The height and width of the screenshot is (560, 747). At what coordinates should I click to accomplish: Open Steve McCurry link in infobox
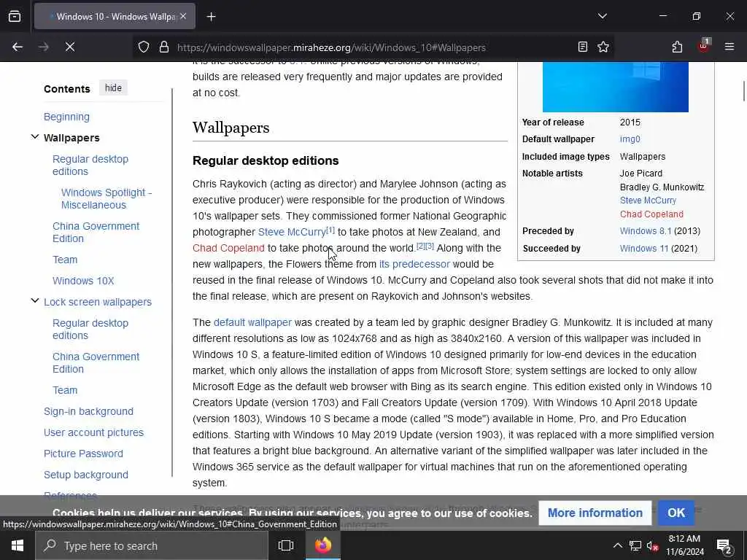pos(648,201)
